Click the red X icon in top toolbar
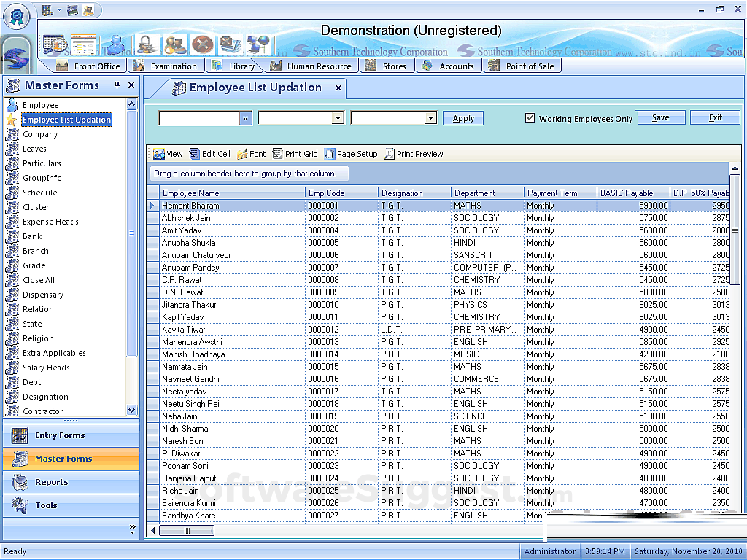 coord(202,44)
